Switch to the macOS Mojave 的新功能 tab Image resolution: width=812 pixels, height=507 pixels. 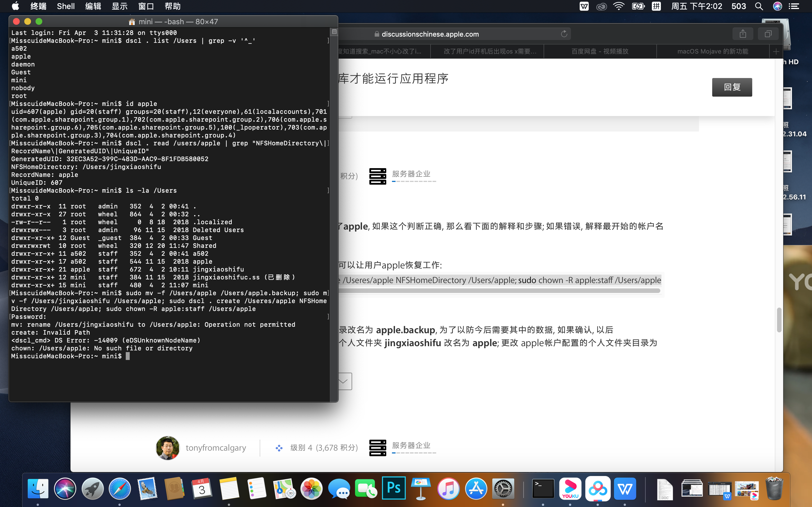click(x=712, y=51)
